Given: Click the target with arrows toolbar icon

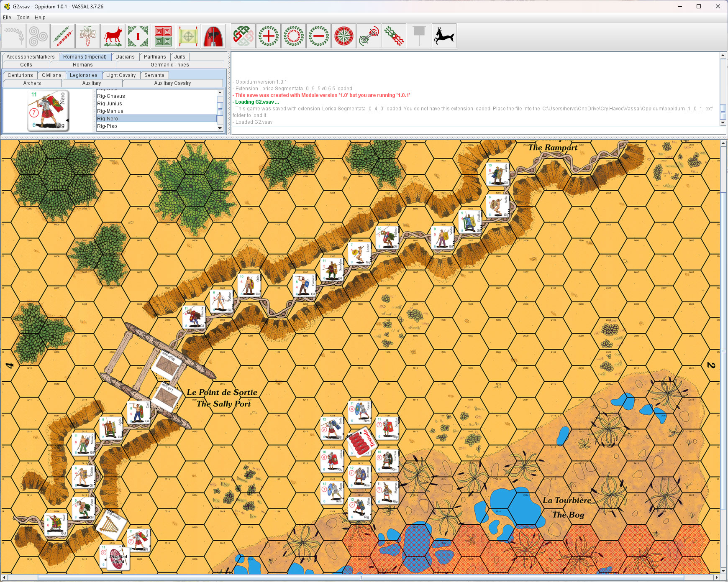Looking at the screenshot, I should point(369,36).
